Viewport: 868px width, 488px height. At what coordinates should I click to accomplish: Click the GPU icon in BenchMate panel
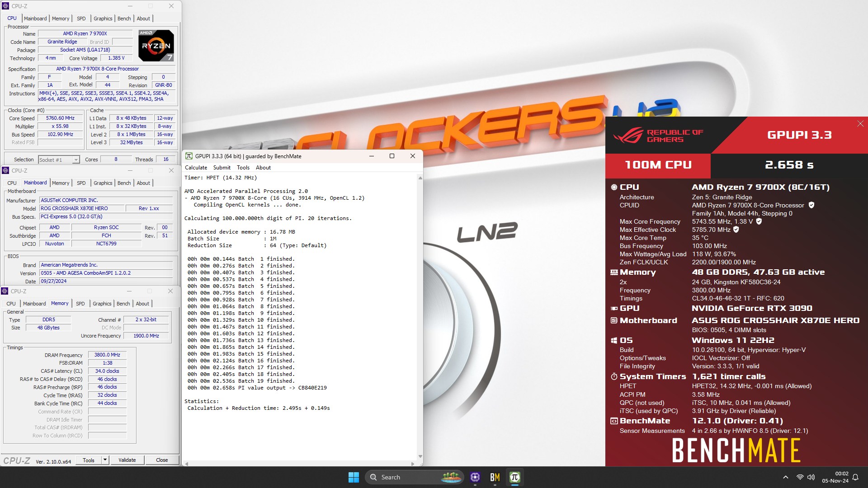click(x=614, y=308)
